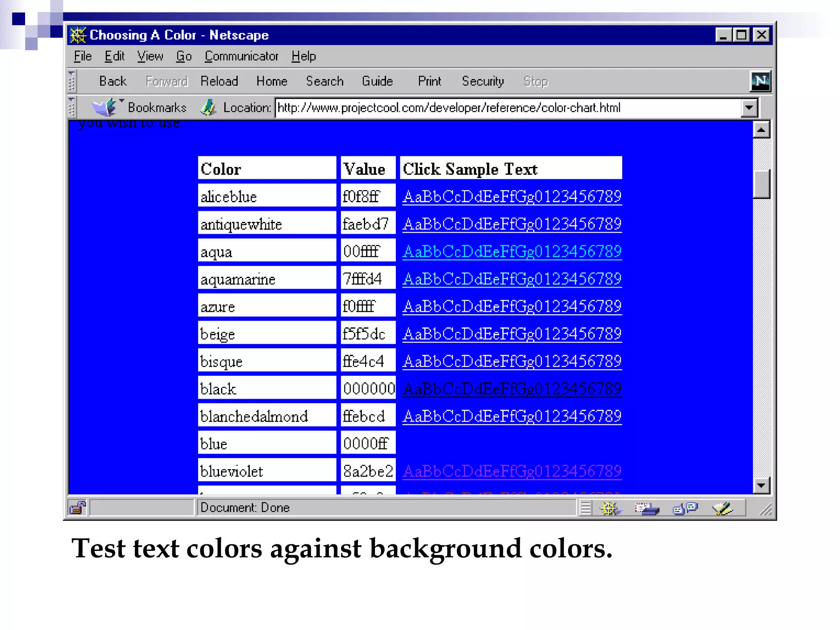This screenshot has height=630, width=840.
Task: Open the View menu
Action: click(150, 56)
